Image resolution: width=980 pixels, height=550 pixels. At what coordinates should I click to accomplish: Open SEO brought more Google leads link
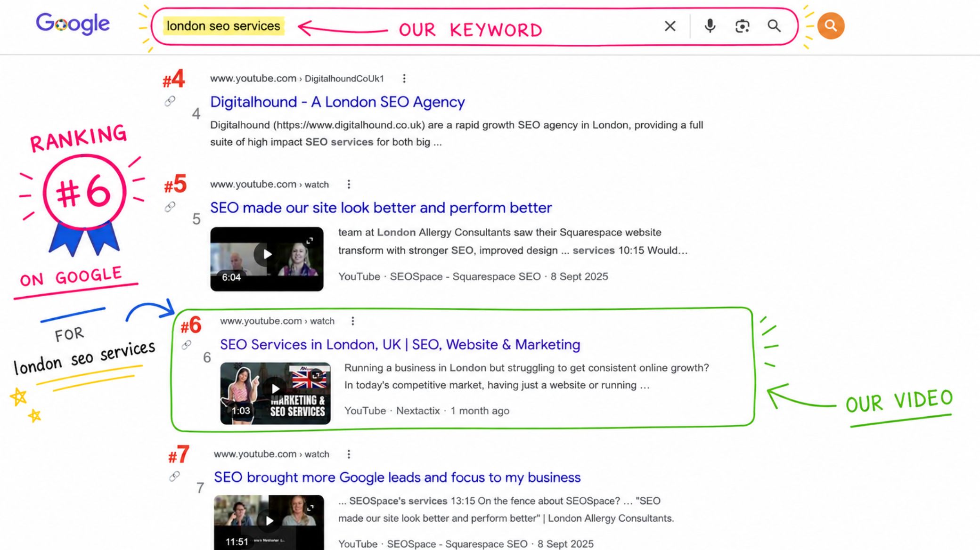point(397,477)
